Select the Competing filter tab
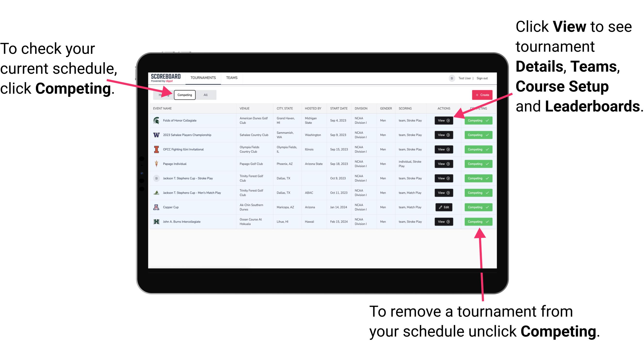Viewport: 644px width, 346px height. pyautogui.click(x=184, y=95)
